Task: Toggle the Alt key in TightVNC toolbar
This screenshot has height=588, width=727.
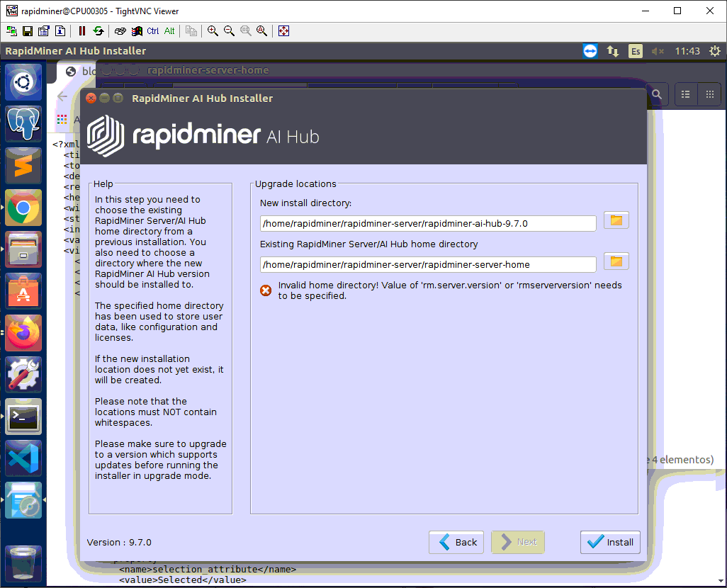Action: [169, 31]
